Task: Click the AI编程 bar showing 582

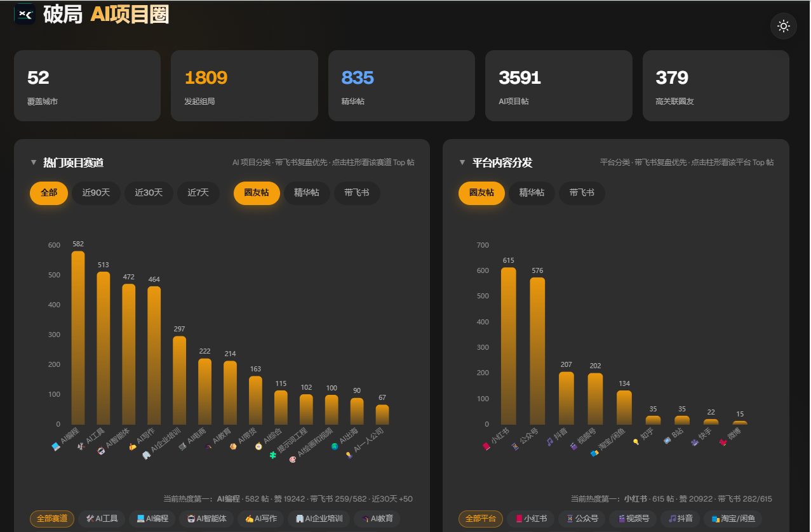Action: [78, 338]
